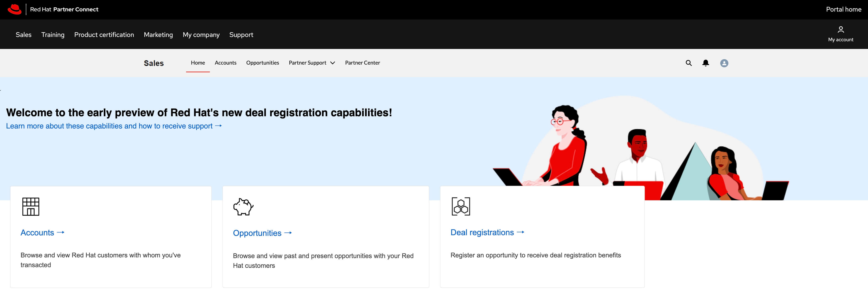Click the Deal registrations hexagon icon
The image size is (868, 300).
point(461,206)
